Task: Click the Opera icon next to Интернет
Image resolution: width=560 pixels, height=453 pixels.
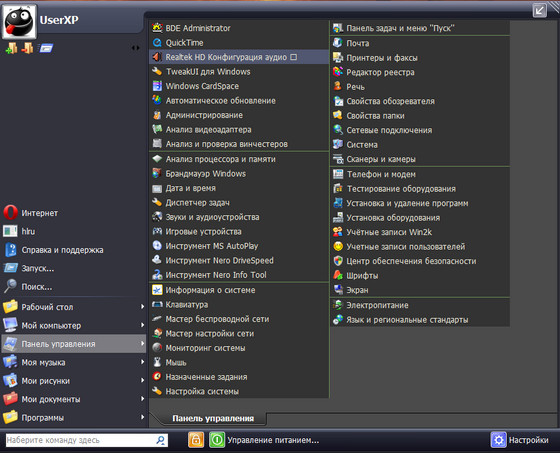Action: click(x=10, y=213)
